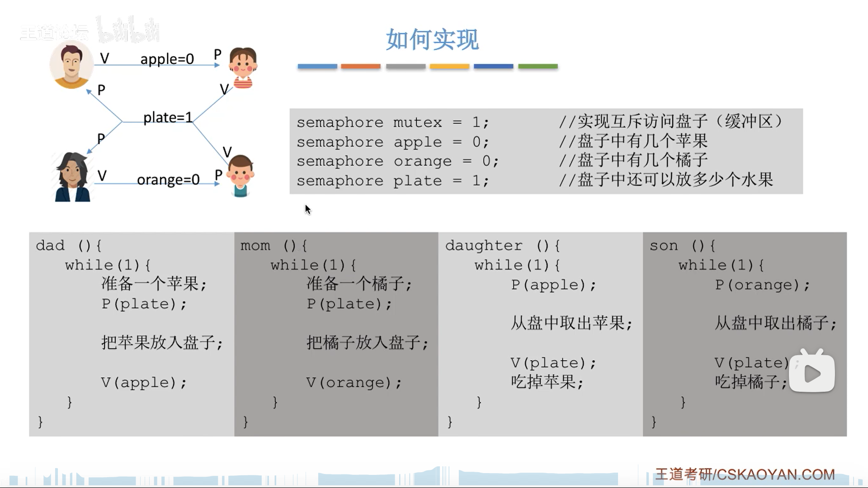Click "准备一个苹果;" in the dad block

click(154, 284)
